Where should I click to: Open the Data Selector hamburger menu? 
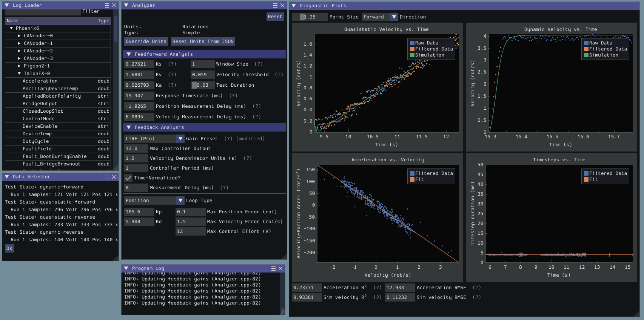107,177
